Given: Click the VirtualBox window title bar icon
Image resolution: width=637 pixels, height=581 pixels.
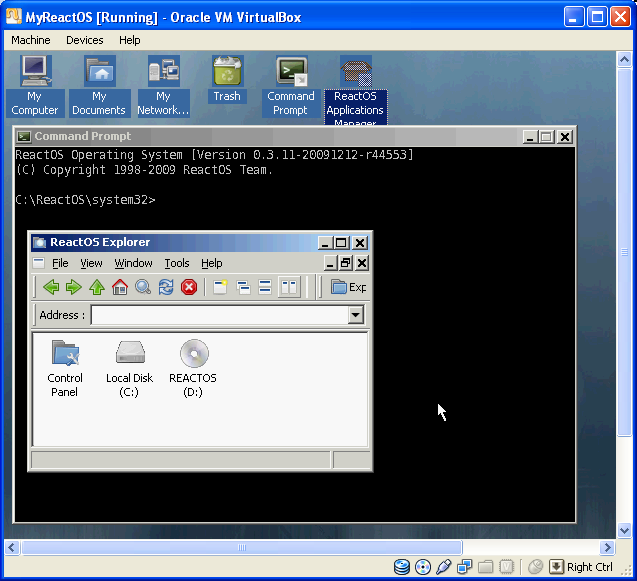Looking at the screenshot, I should tap(13, 16).
